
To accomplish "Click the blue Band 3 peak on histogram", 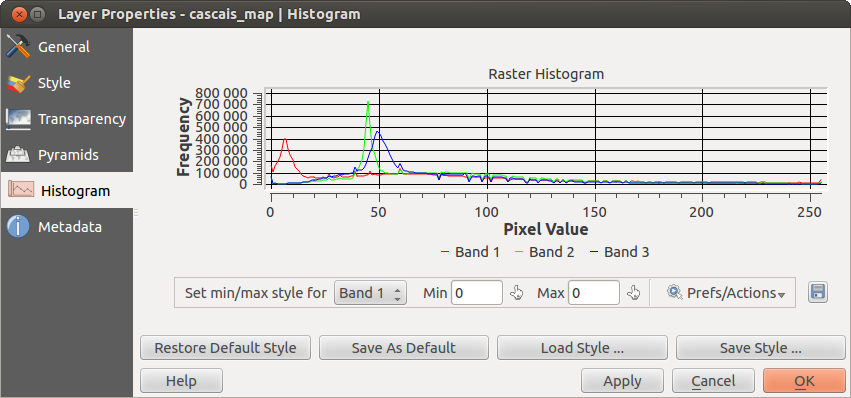I will click(x=378, y=132).
